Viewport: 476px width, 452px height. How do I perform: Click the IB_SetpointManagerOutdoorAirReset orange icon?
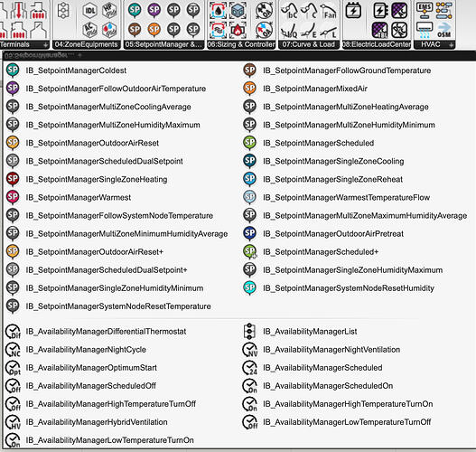(13, 143)
